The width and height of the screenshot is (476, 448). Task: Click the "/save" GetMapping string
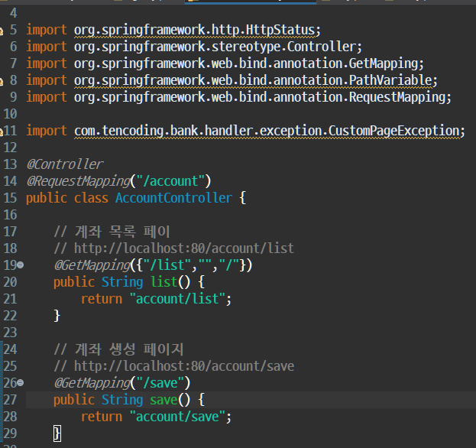tap(160, 383)
